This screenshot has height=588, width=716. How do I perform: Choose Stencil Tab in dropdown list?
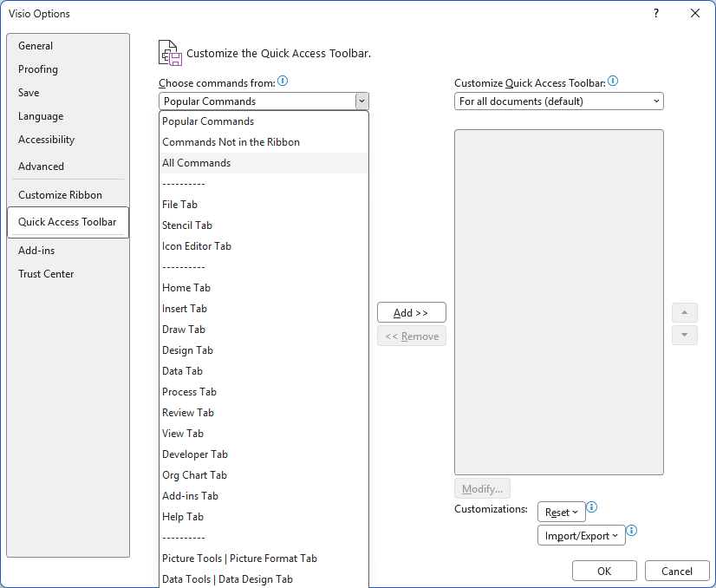click(264, 225)
